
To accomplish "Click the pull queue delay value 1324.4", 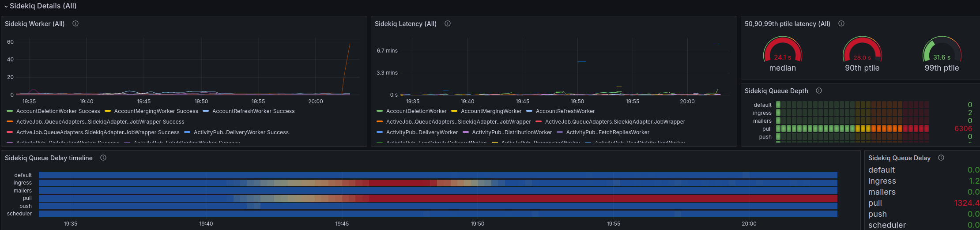I will pos(966,203).
